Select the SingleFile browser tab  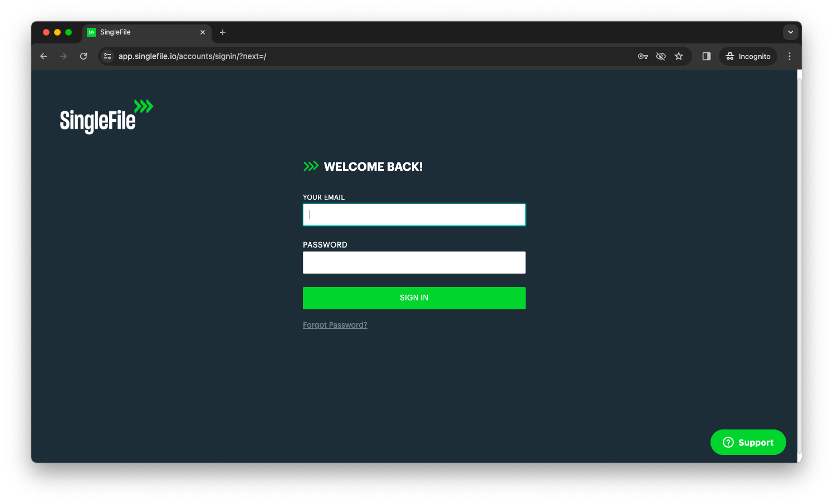click(148, 32)
